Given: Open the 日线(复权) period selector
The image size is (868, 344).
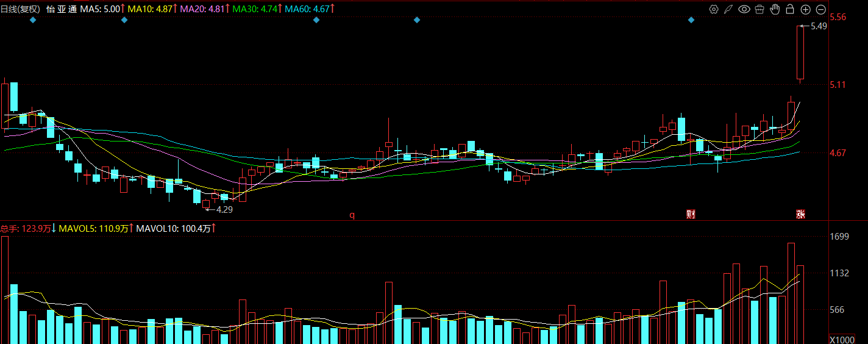Looking at the screenshot, I should [x=20, y=9].
